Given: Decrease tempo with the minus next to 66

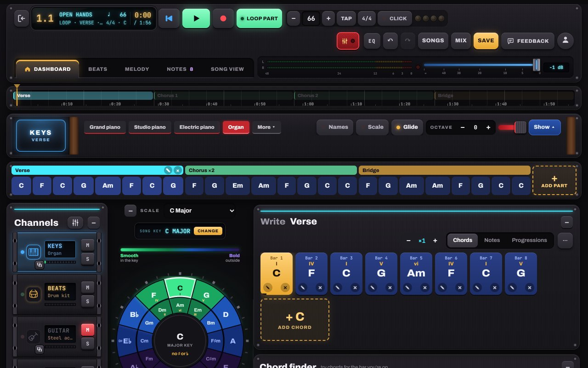Looking at the screenshot, I should click(x=294, y=18).
